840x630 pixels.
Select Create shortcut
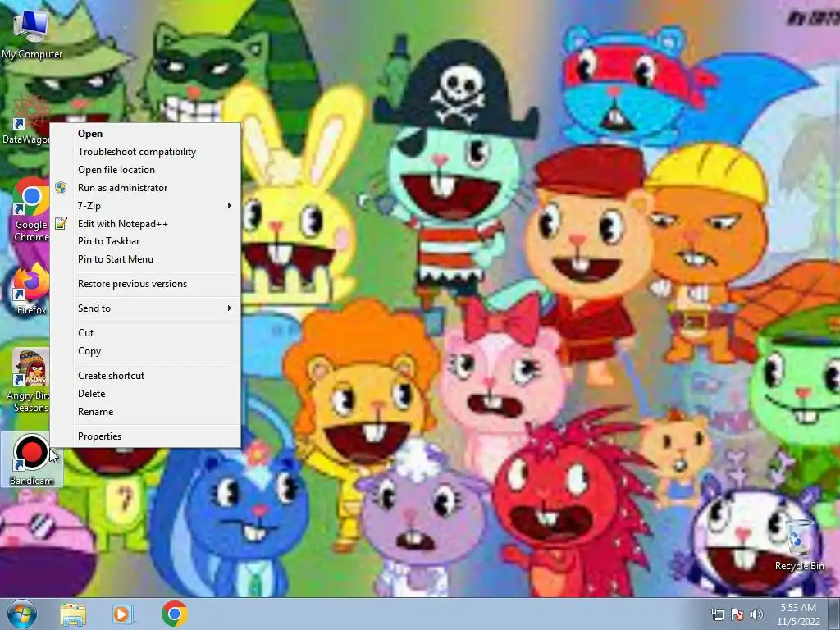pos(146,376)
